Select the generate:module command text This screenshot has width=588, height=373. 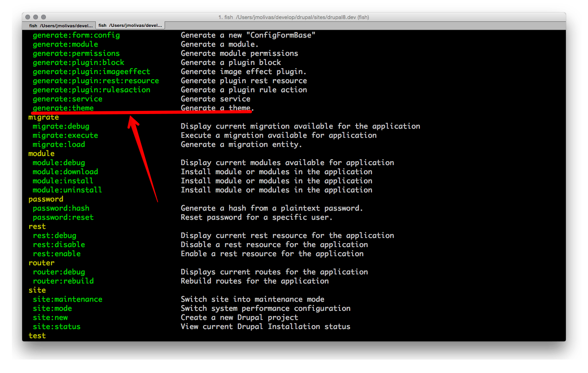[65, 44]
